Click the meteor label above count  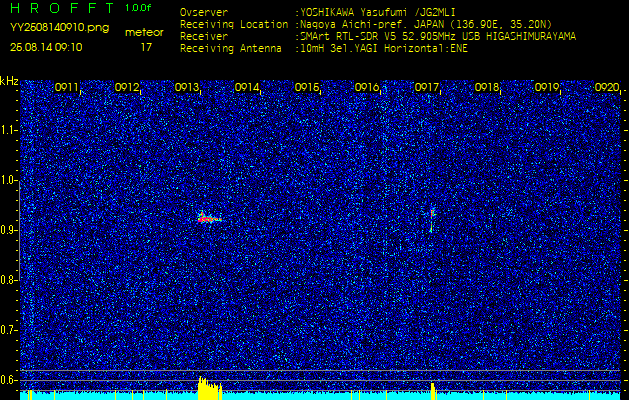coord(144,33)
